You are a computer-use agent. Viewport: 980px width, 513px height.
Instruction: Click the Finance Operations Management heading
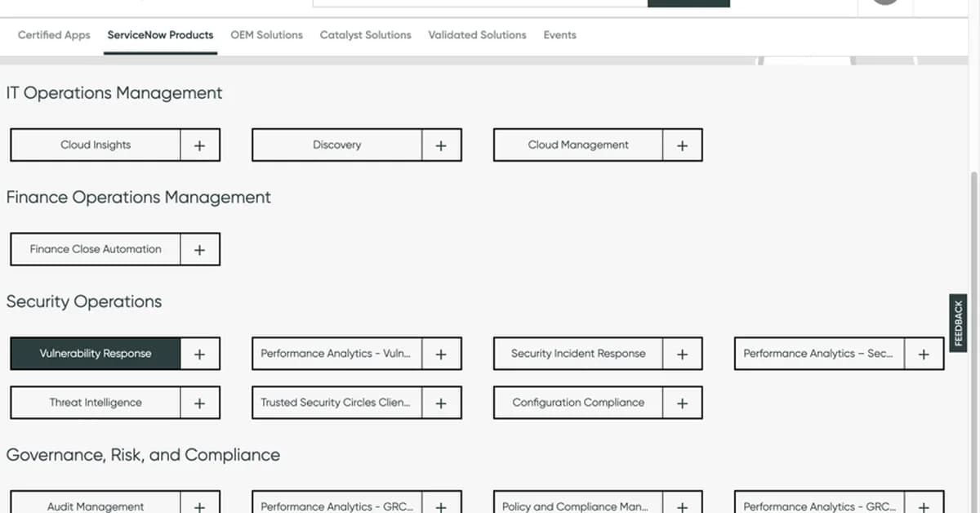[139, 198]
